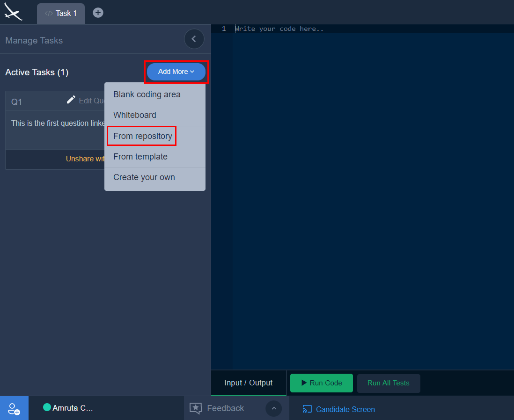Screen dimensions: 514x420
Task: Select the code editor icon on Task 1 tab
Action: [x=49, y=13]
